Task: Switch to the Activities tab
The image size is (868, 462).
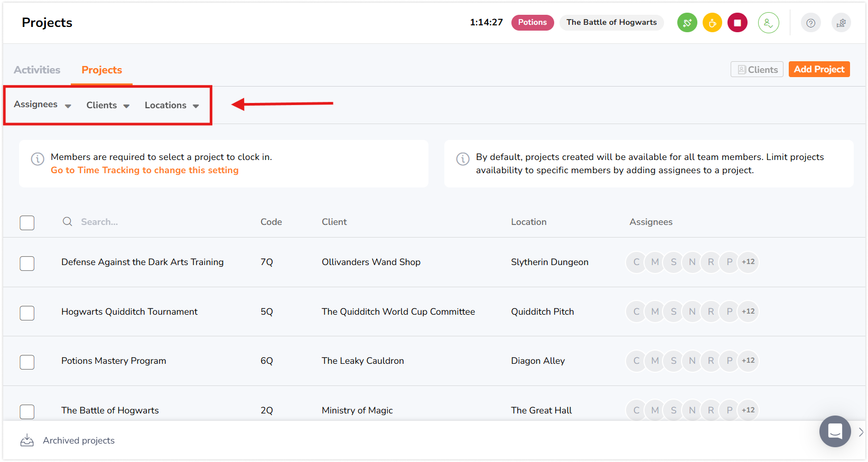Action: coord(37,70)
